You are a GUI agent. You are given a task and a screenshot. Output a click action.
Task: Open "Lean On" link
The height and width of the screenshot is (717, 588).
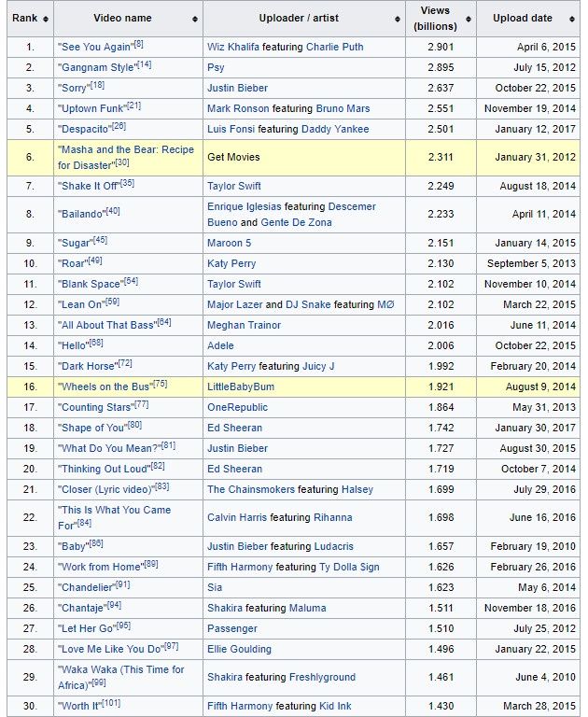[81, 305]
